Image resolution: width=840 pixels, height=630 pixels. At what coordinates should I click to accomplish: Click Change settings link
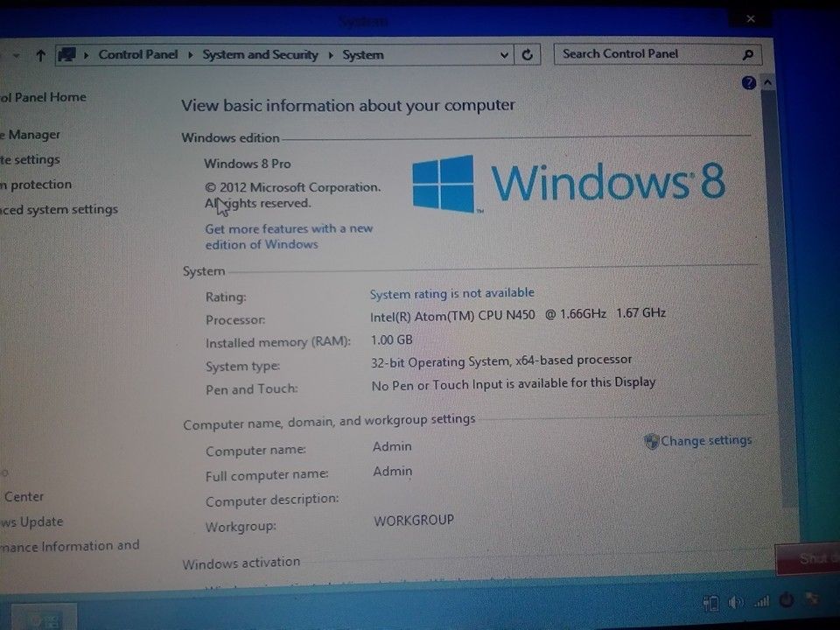(706, 441)
